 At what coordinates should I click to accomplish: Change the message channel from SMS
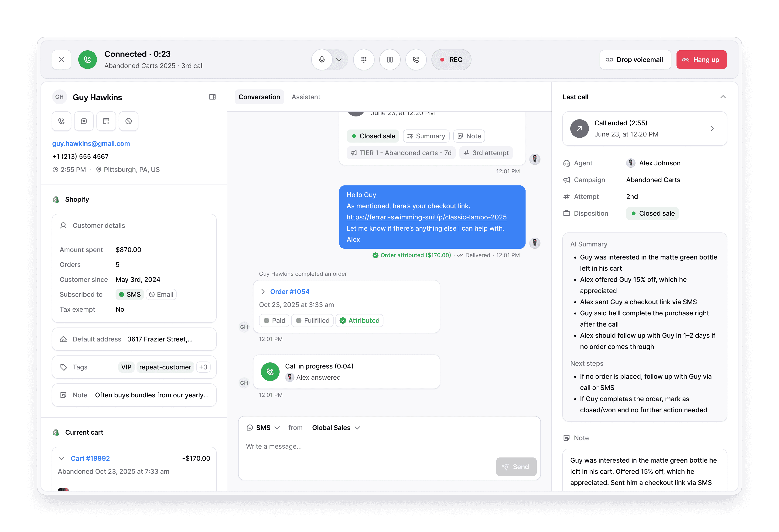(263, 427)
